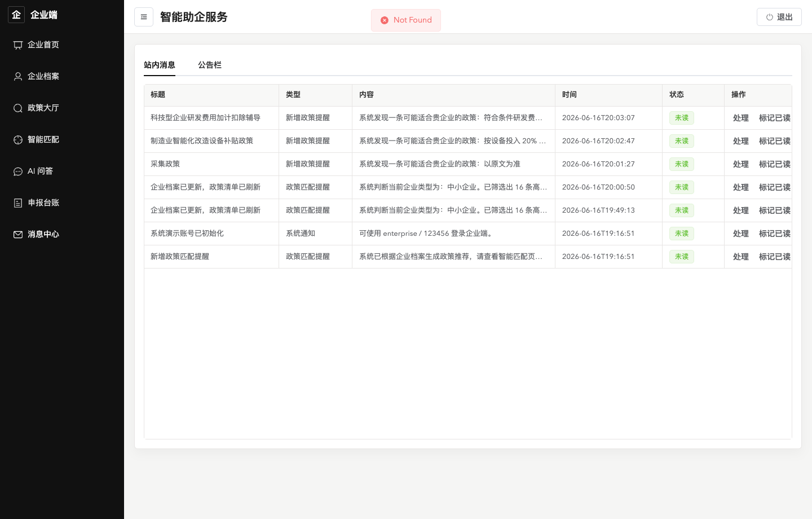Toggle the sidebar collapse hamburger icon
The width and height of the screenshot is (812, 519).
(144, 17)
